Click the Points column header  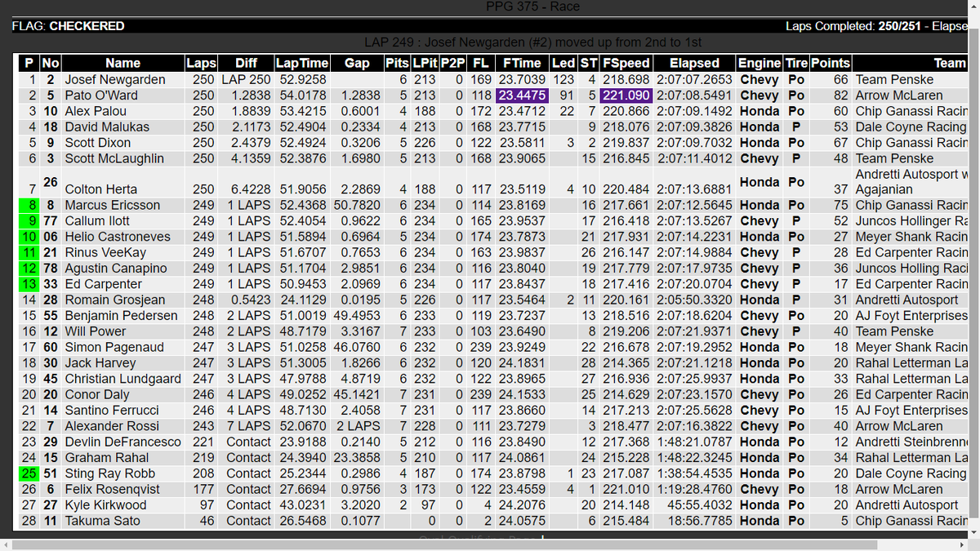(831, 63)
